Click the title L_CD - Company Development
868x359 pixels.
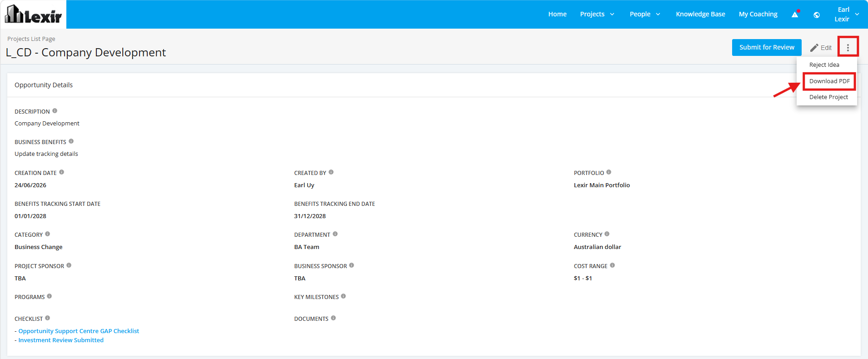[x=86, y=52]
